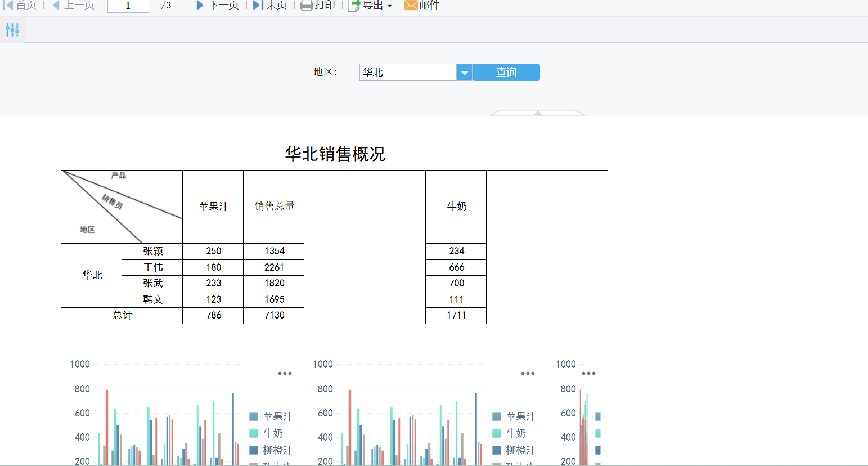Select salesperson cell 张颖

tap(152, 251)
